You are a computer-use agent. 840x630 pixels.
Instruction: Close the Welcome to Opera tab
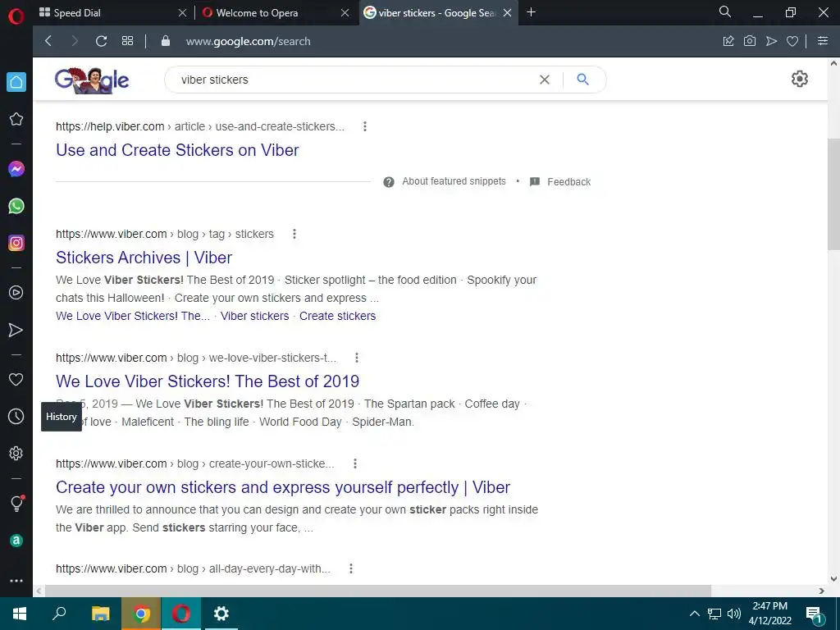click(345, 13)
